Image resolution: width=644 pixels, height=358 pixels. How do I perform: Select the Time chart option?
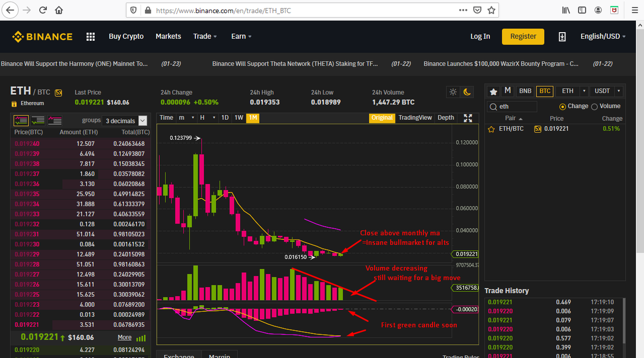coord(167,117)
